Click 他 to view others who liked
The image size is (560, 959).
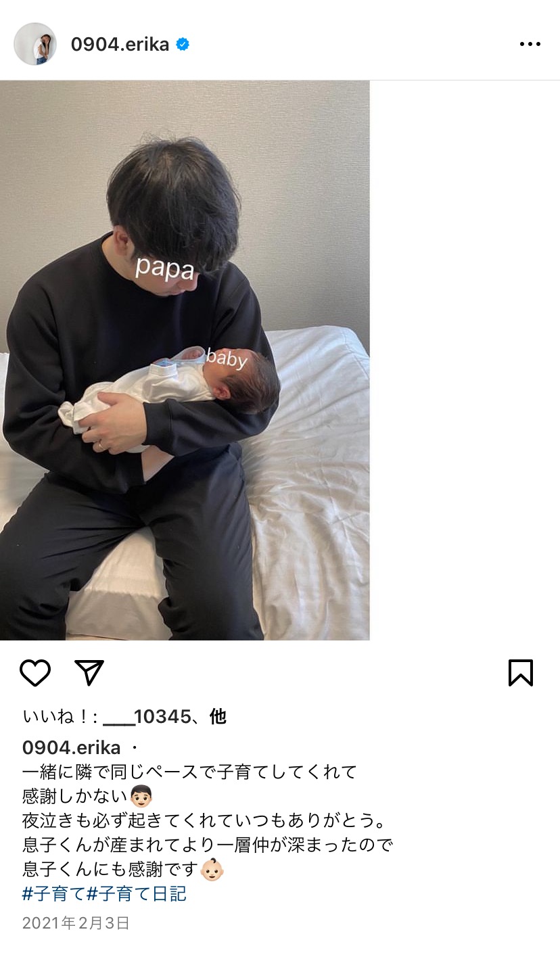point(218,717)
